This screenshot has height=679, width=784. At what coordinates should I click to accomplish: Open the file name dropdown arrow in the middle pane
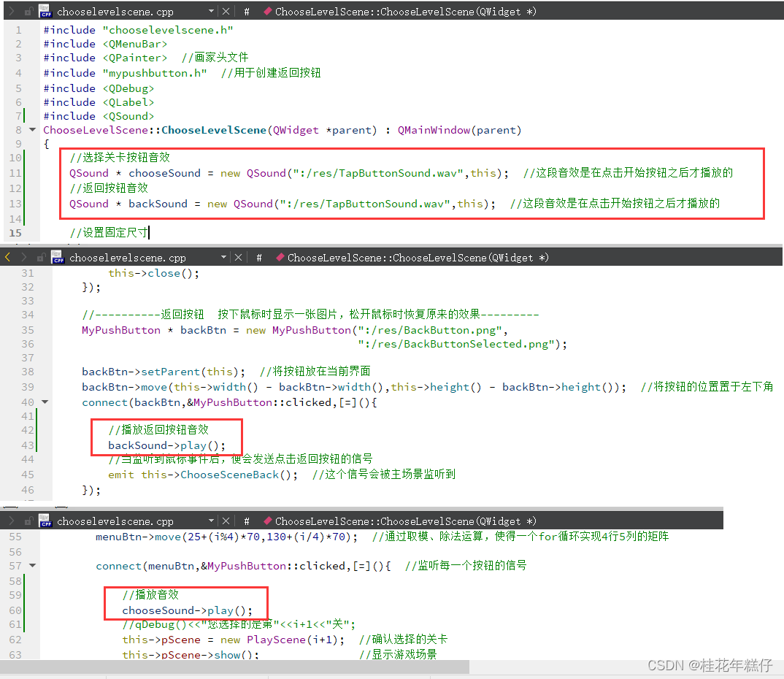click(x=223, y=257)
